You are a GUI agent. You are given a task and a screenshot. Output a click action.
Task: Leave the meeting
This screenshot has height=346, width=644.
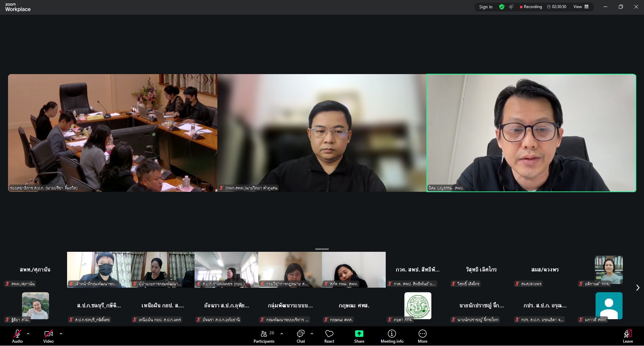628,336
